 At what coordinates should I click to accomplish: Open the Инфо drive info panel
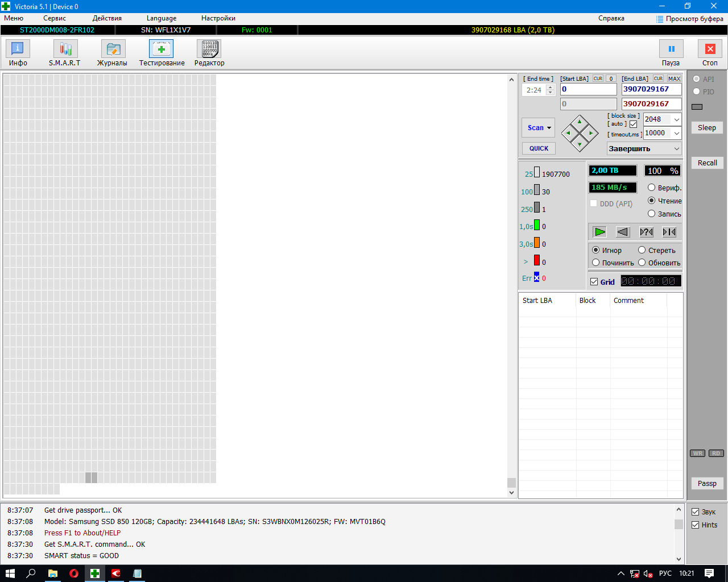point(18,53)
